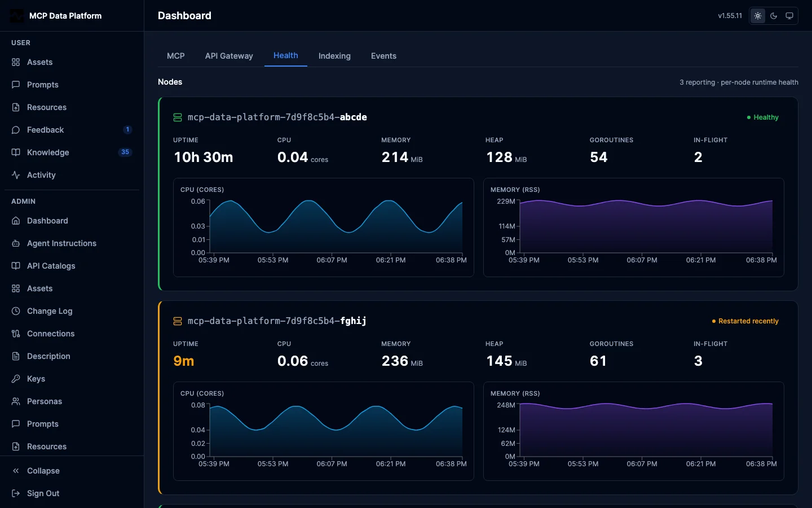Viewport: 812px width, 508px height.
Task: Click the Connections icon in sidebar
Action: (x=16, y=334)
